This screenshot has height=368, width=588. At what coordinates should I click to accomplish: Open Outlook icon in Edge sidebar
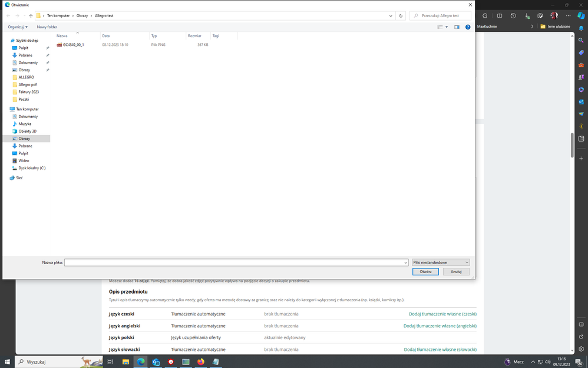pos(581,102)
